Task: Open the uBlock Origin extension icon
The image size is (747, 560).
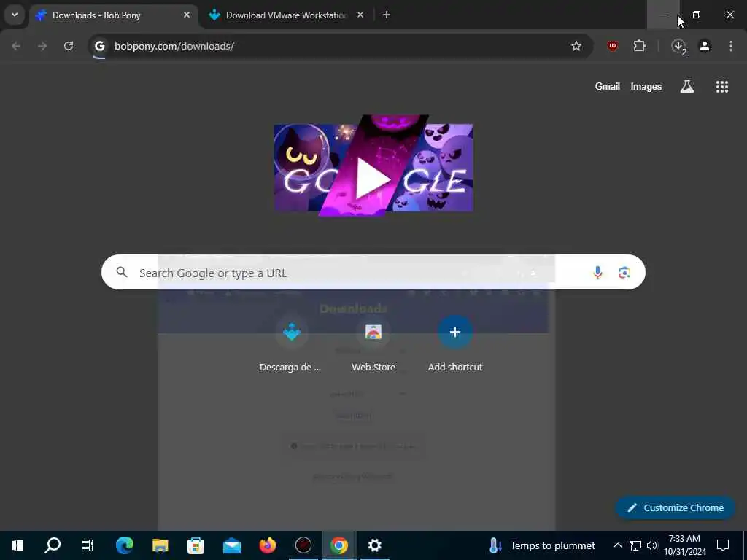Action: coord(613,46)
